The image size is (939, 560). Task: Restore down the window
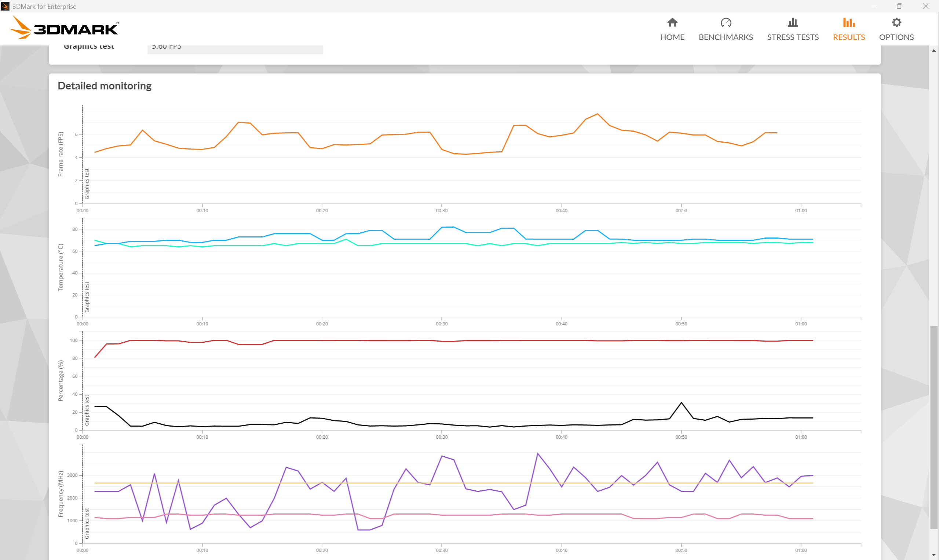tap(899, 6)
